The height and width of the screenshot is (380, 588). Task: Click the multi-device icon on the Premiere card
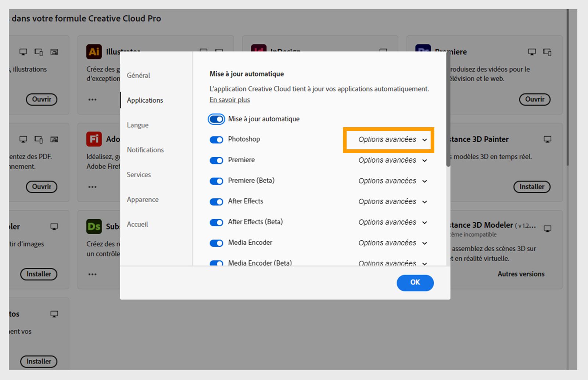coord(548,52)
